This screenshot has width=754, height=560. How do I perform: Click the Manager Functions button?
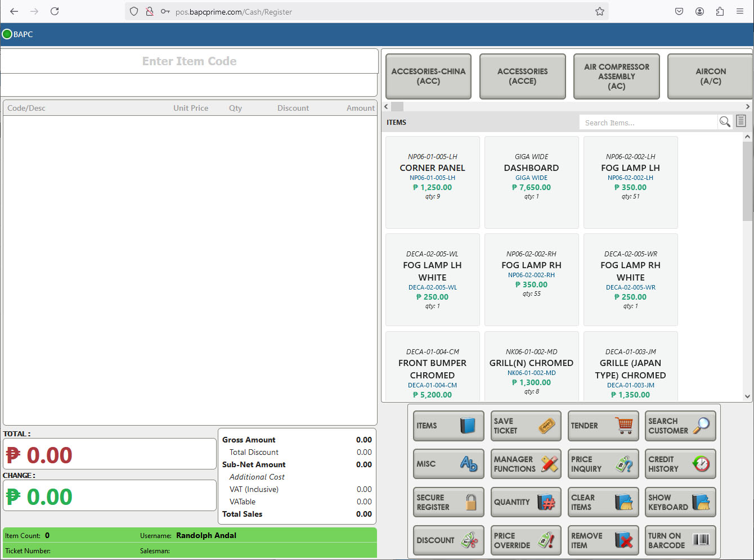click(x=526, y=464)
